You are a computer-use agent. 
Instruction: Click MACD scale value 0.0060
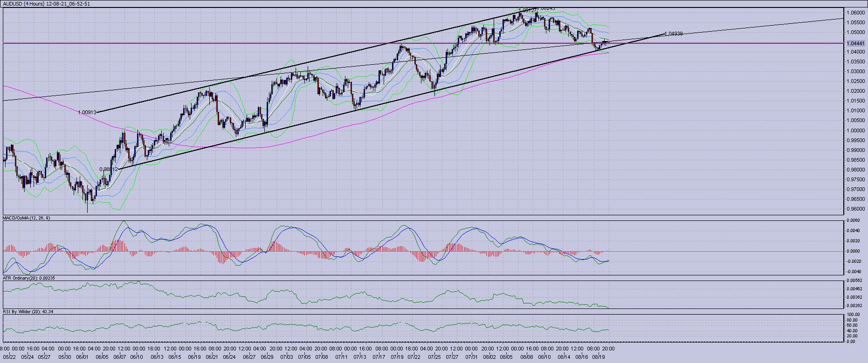854,220
